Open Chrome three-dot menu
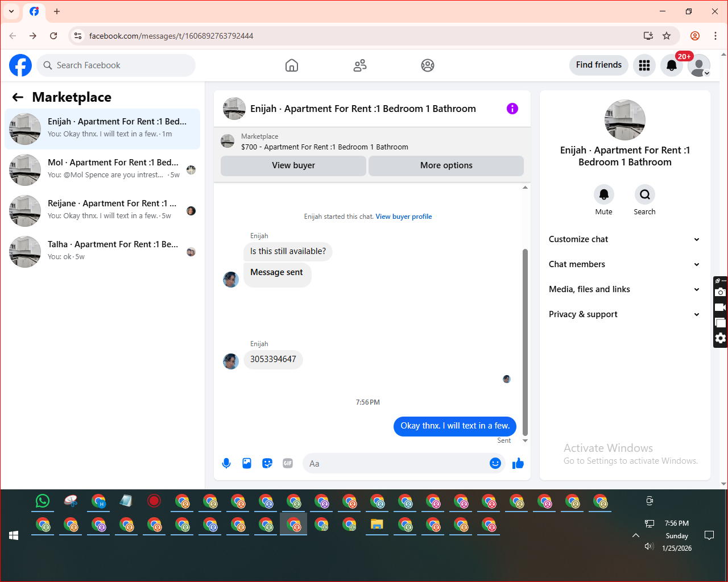 pyautogui.click(x=715, y=36)
